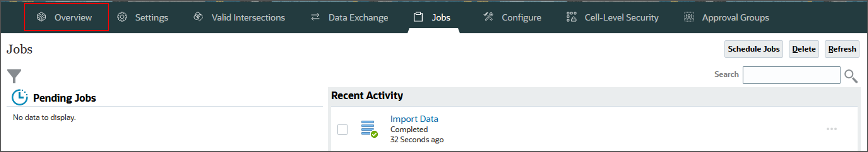Click the Cell-Level Security icon
This screenshot has width=868, height=152.
click(571, 17)
